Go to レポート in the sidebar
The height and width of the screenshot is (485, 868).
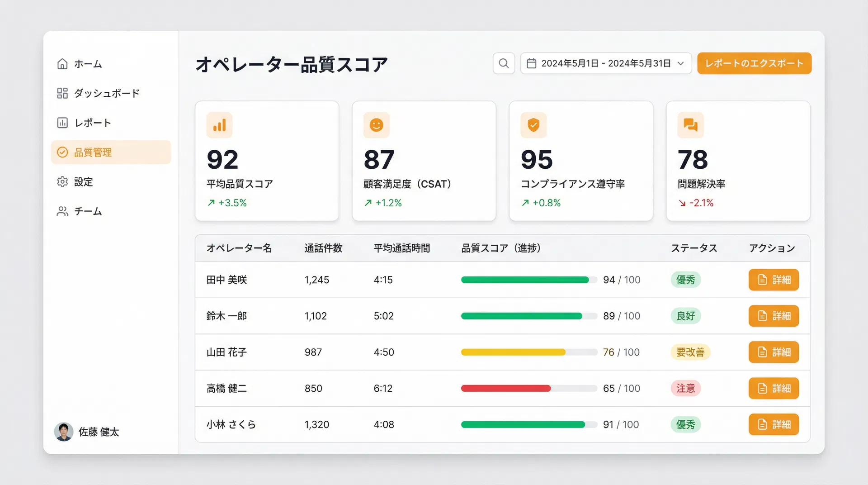[93, 123]
